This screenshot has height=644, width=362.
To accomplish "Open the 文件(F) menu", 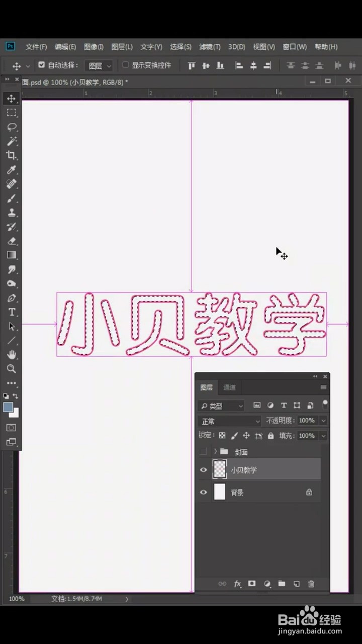I will (36, 47).
